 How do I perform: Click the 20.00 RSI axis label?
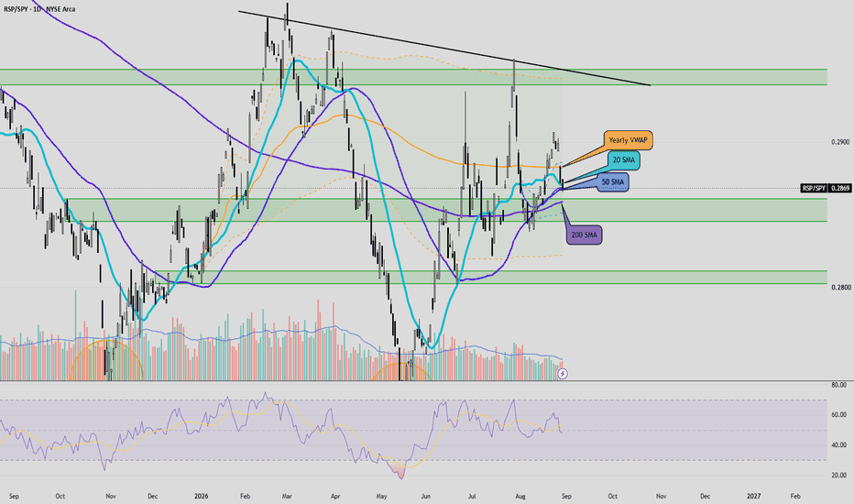pyautogui.click(x=838, y=475)
